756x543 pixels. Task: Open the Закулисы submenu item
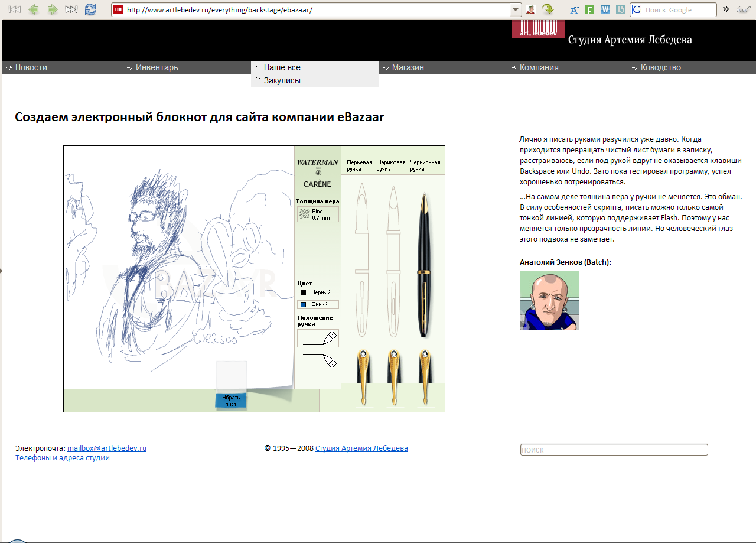(x=282, y=80)
